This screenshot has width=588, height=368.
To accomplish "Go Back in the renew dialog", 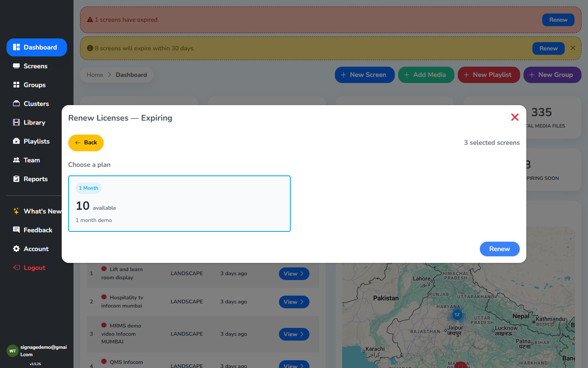I will 86,143.
